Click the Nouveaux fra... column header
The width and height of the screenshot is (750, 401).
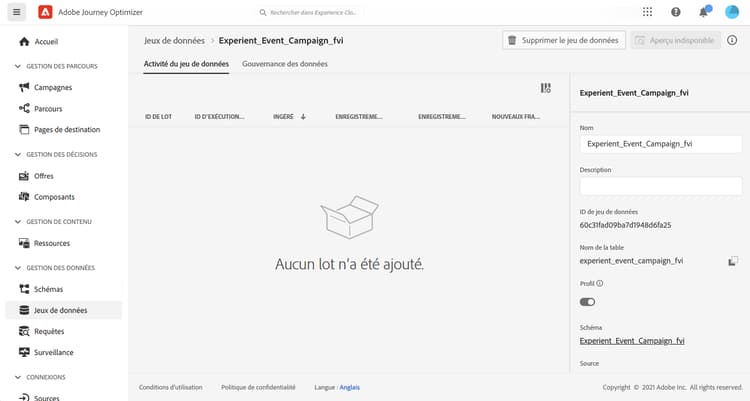pyautogui.click(x=516, y=117)
